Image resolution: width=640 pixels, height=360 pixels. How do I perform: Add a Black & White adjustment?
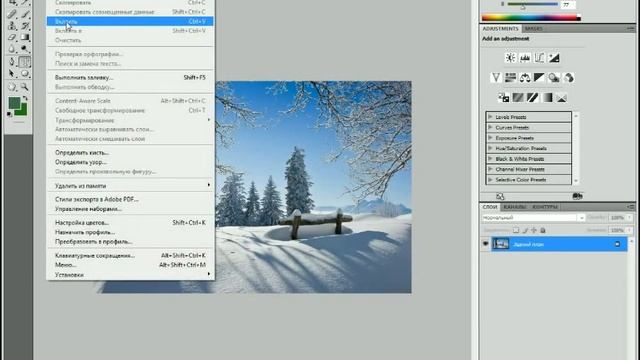click(539, 78)
